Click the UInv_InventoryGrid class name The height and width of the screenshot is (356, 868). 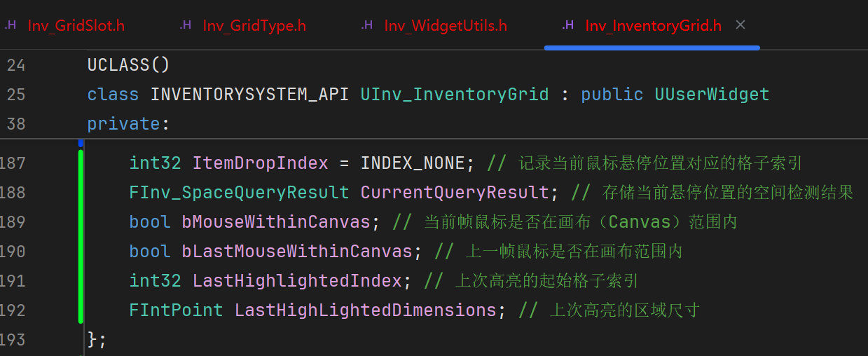point(455,94)
